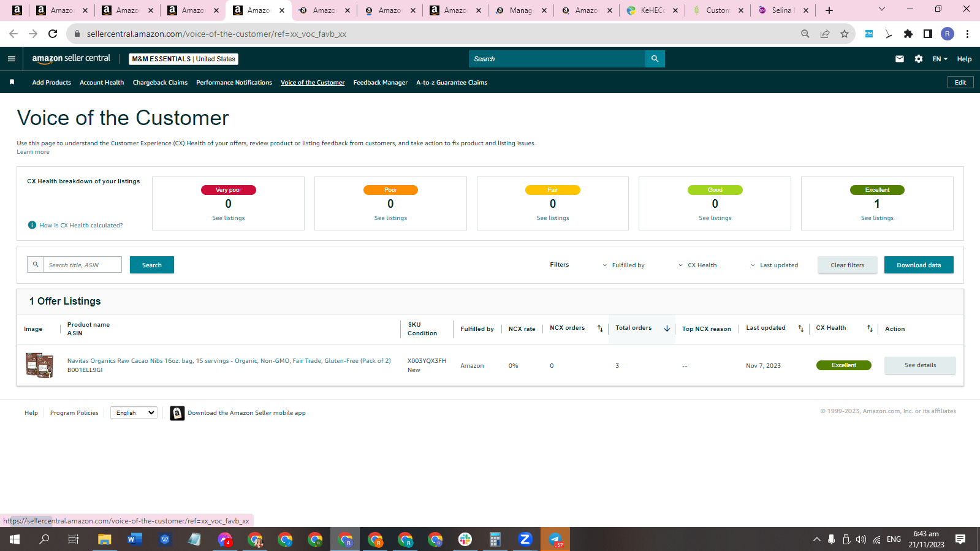Click the Help link in header
The width and height of the screenshot is (980, 551).
tap(964, 59)
